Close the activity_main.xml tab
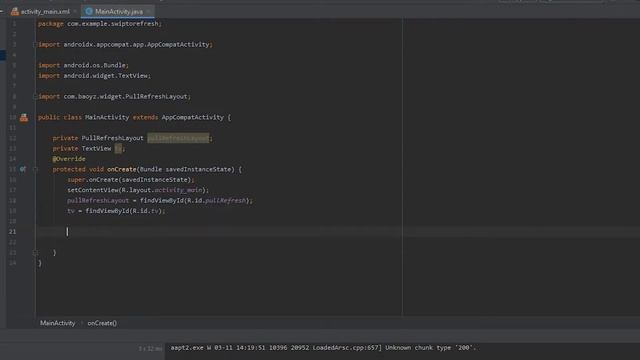This screenshot has height=360, width=640. (x=75, y=12)
